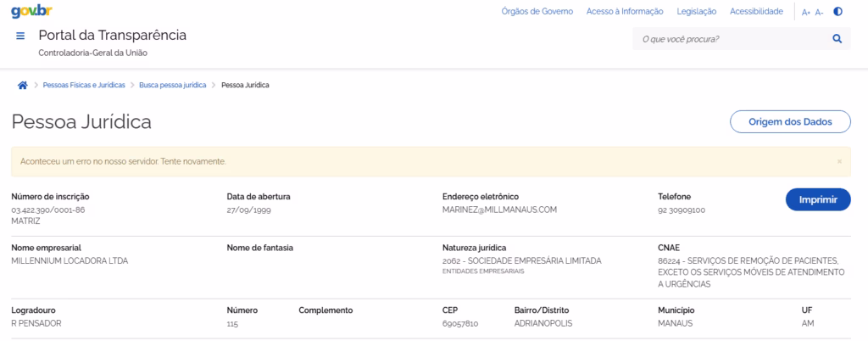Viewport: 868px width, 341px height.
Task: Click the Portal da Transparência title
Action: coord(113,36)
